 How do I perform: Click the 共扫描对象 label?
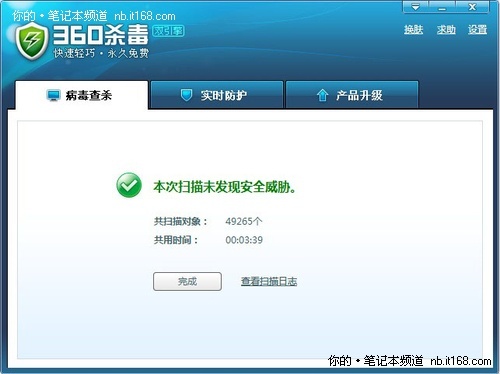point(180,221)
